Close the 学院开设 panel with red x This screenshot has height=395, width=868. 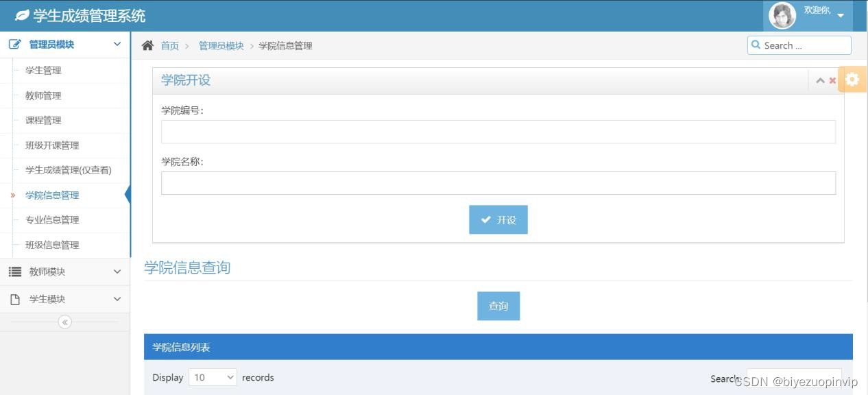pos(832,80)
